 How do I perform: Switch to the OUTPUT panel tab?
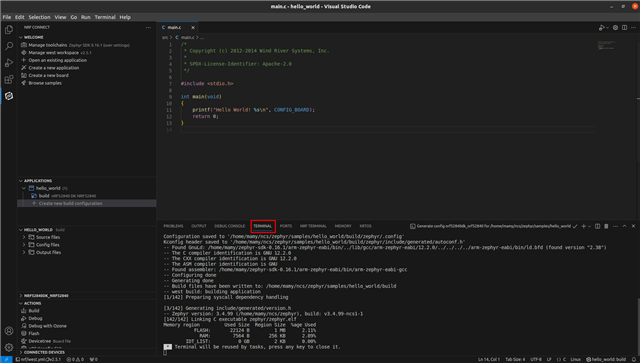pyautogui.click(x=199, y=226)
